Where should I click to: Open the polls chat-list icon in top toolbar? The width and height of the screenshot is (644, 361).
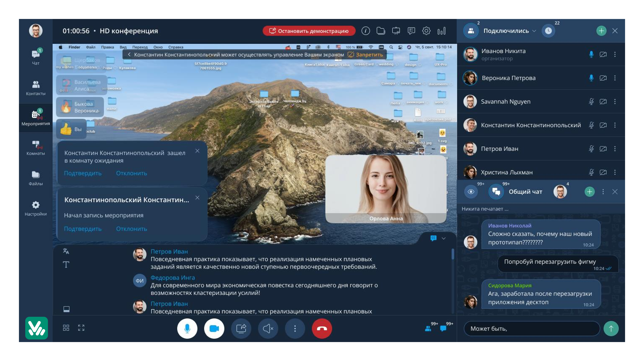(x=411, y=31)
